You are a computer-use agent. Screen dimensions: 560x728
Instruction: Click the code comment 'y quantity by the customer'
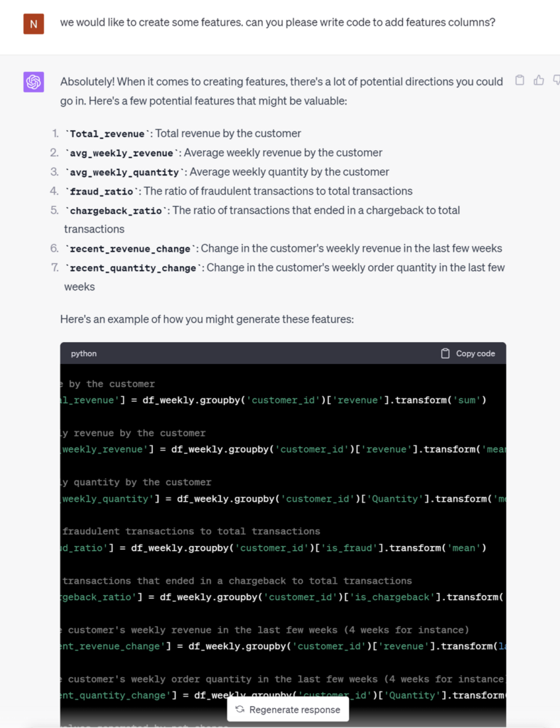tap(137, 482)
